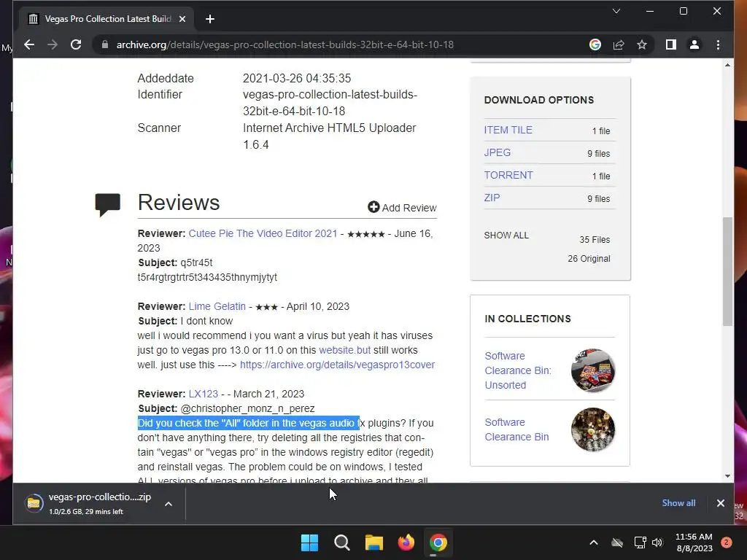This screenshot has height=560, width=747.
Task: Show hidden system tray icons
Action: [594, 542]
